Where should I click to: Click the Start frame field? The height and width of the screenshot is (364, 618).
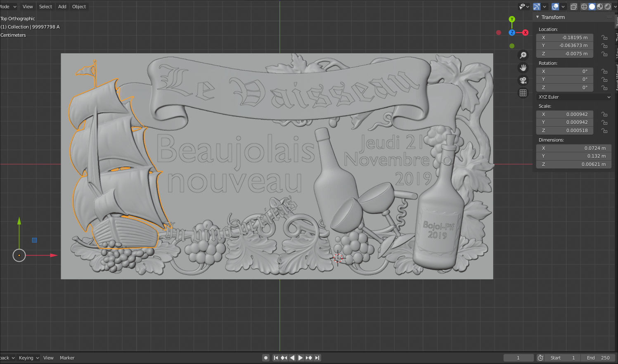(x=563, y=358)
